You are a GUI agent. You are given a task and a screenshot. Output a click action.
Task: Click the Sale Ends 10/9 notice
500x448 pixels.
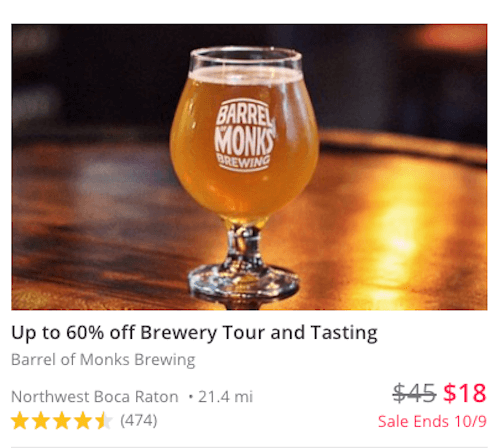point(432,421)
